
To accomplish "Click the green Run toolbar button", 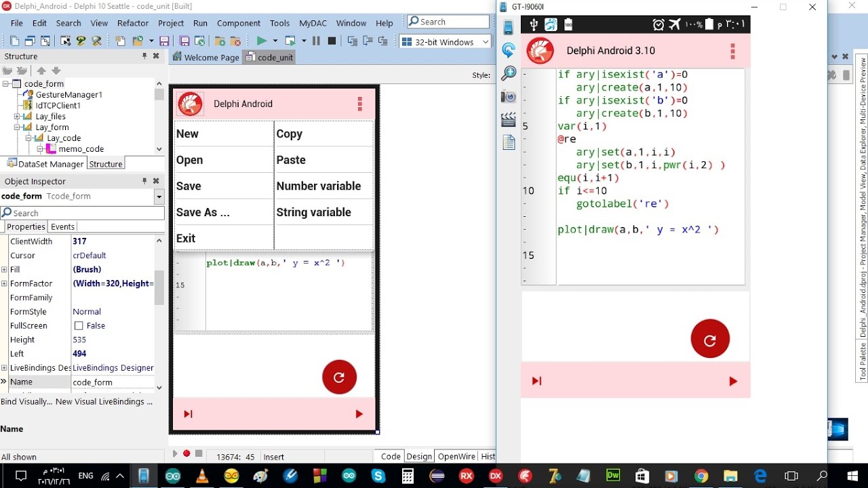I will tap(261, 41).
